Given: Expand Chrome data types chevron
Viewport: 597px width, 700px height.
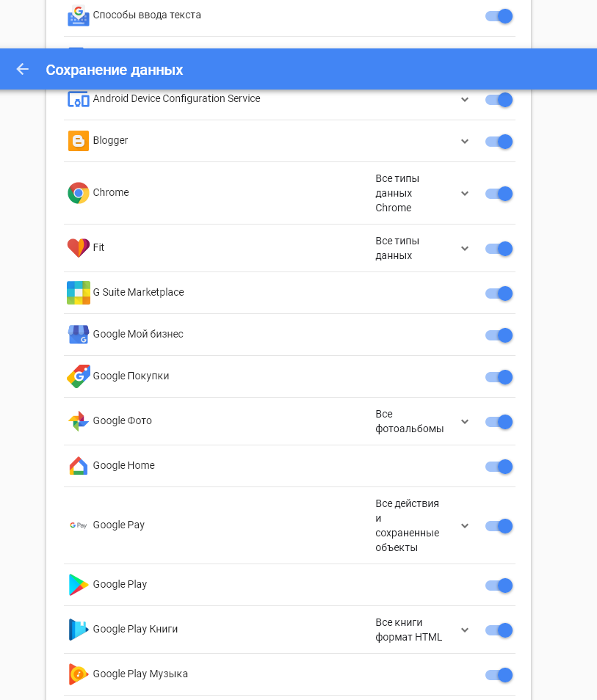Looking at the screenshot, I should (465, 193).
